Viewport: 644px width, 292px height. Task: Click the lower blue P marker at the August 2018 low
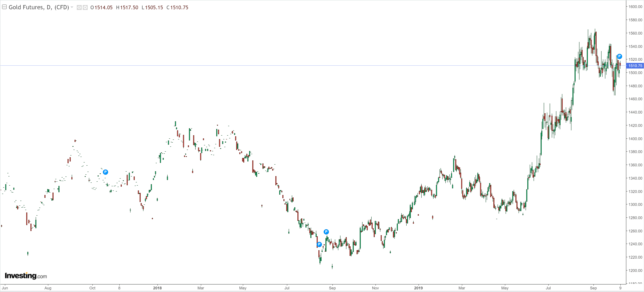(319, 244)
